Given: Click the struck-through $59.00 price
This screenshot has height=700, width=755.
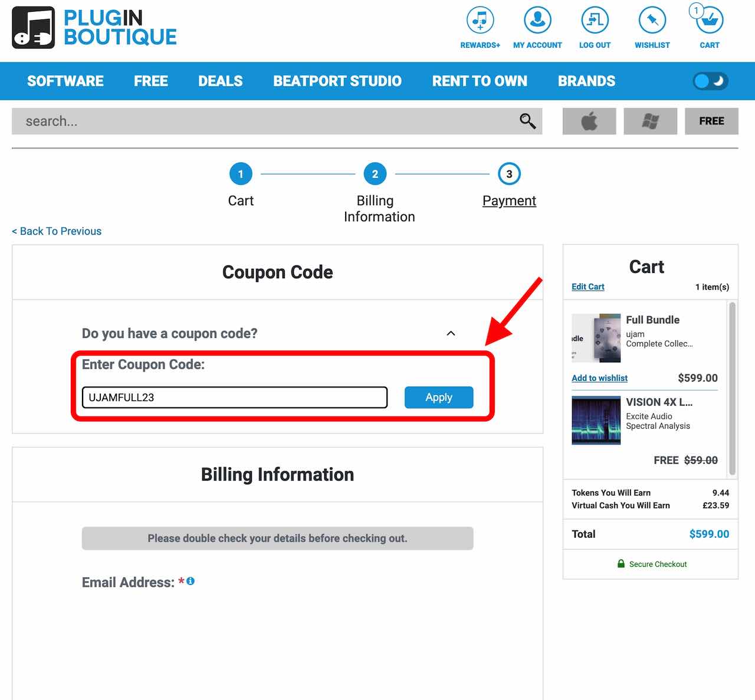Looking at the screenshot, I should pos(701,460).
